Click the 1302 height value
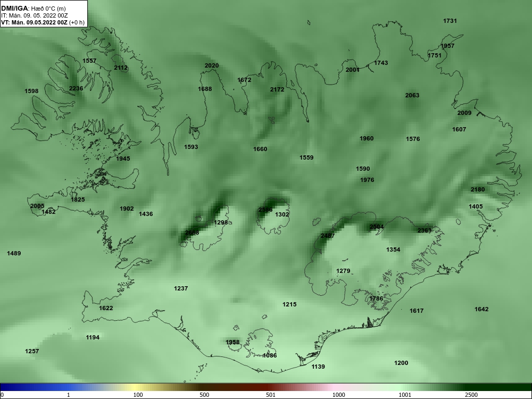The height and width of the screenshot is (399, 532). point(282,214)
